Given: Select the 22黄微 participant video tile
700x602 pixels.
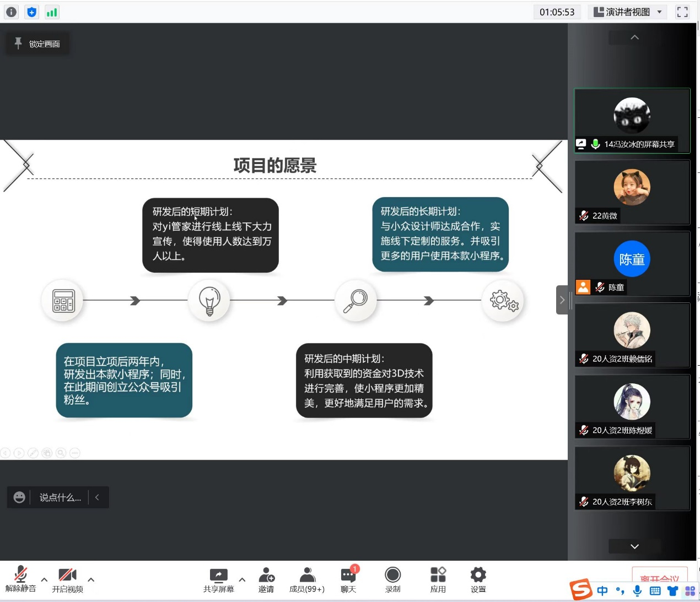Looking at the screenshot, I should 632,192.
